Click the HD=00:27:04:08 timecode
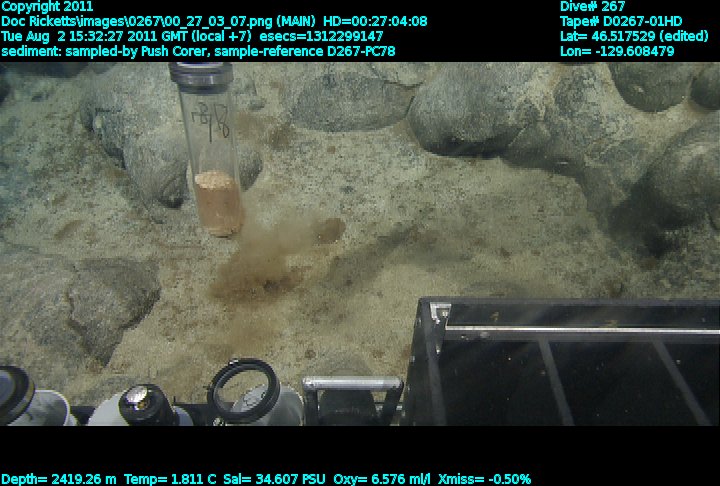The height and width of the screenshot is (486, 720). [x=374, y=21]
